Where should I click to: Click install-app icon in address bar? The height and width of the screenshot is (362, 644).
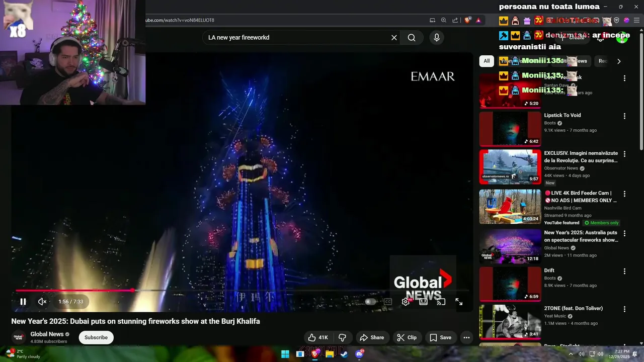pos(432,20)
